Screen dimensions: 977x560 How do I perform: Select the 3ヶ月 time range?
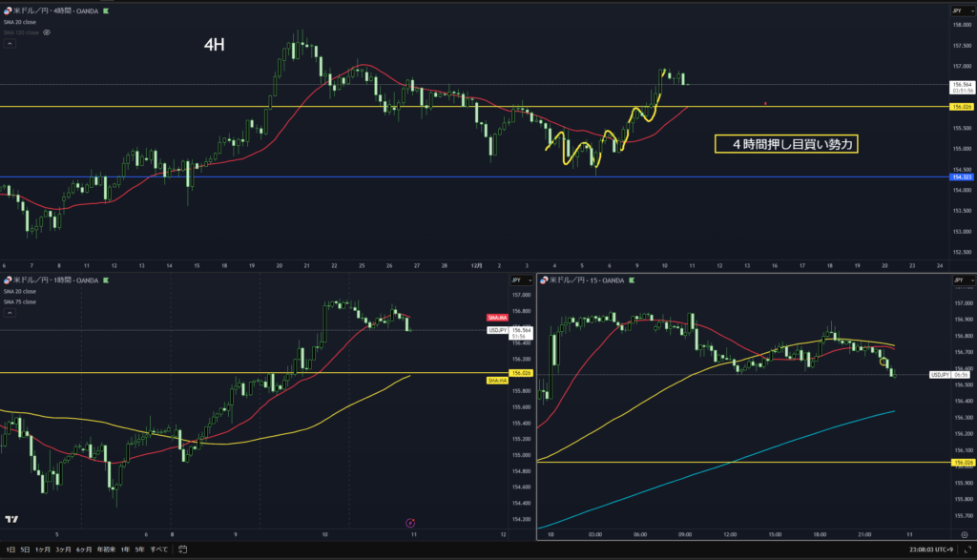pos(63,550)
